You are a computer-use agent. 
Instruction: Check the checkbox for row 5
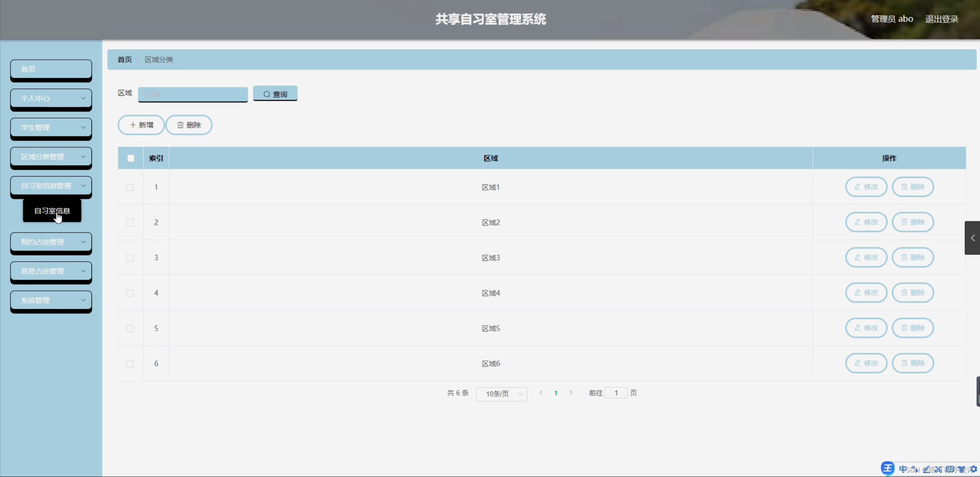[x=130, y=328]
